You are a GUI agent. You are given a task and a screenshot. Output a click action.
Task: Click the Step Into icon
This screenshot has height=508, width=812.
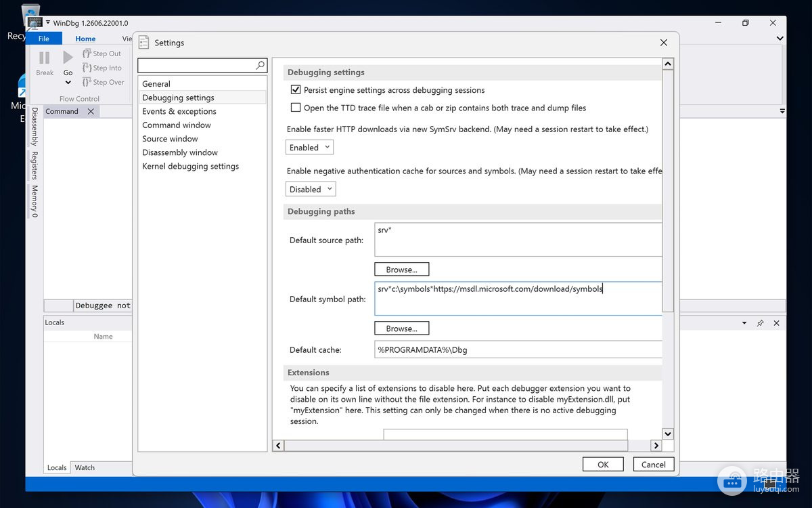click(x=87, y=68)
